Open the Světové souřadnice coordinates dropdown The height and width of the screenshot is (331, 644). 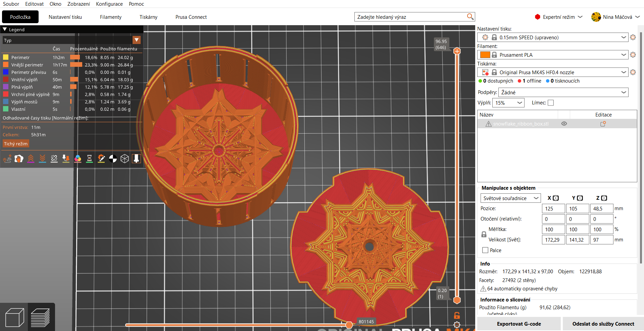click(510, 198)
